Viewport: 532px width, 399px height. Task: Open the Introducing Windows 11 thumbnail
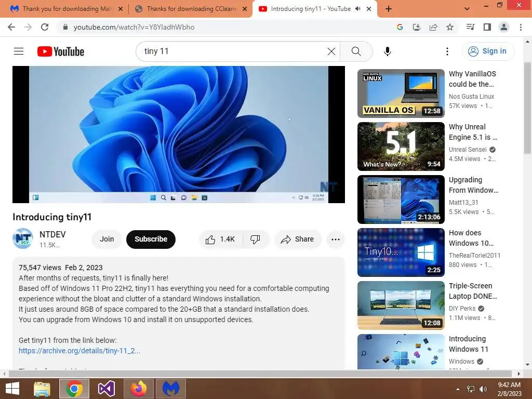tap(401, 352)
